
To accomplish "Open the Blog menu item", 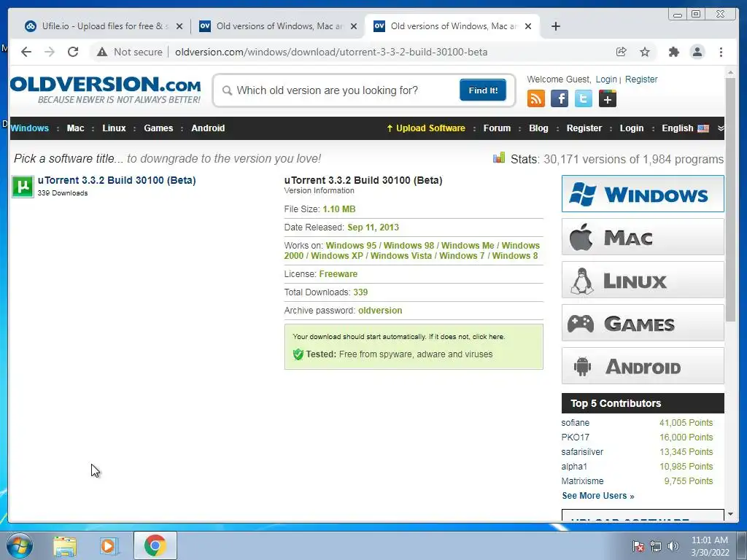I will click(538, 128).
